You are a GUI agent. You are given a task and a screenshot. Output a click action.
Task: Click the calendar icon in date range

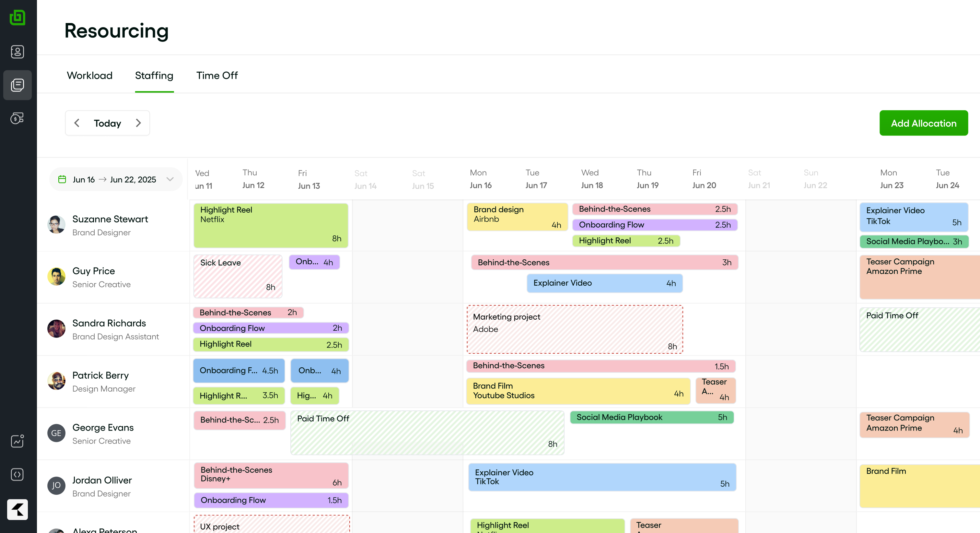tap(62, 179)
